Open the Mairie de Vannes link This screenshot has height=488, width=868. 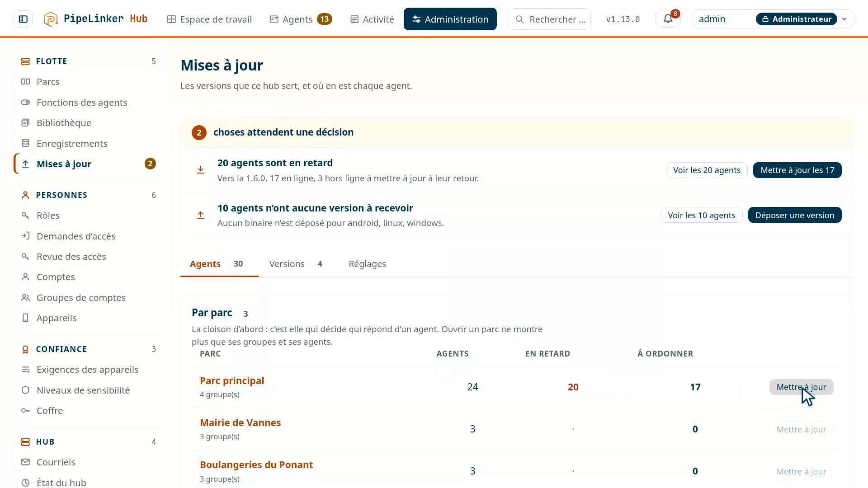click(x=240, y=423)
